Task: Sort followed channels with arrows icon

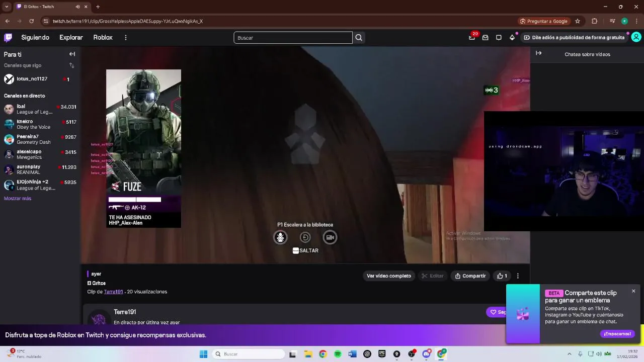Action: click(x=71, y=65)
